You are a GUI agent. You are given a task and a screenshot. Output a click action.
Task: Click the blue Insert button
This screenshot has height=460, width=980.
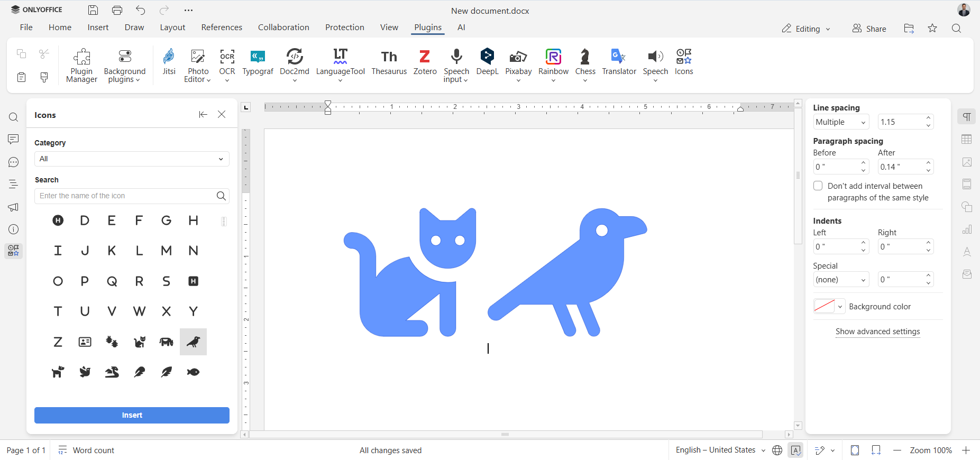pos(132,415)
